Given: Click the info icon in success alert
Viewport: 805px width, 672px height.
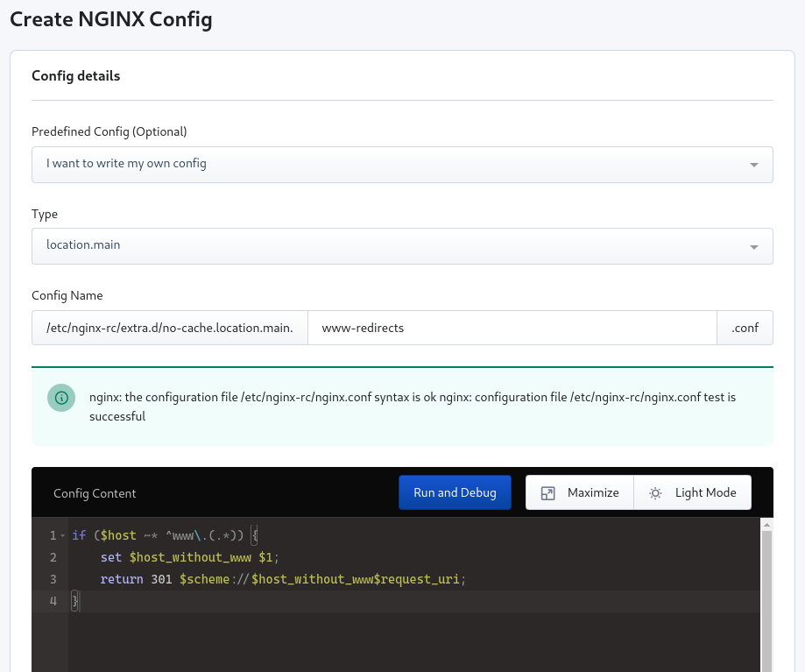Looking at the screenshot, I should (61, 398).
